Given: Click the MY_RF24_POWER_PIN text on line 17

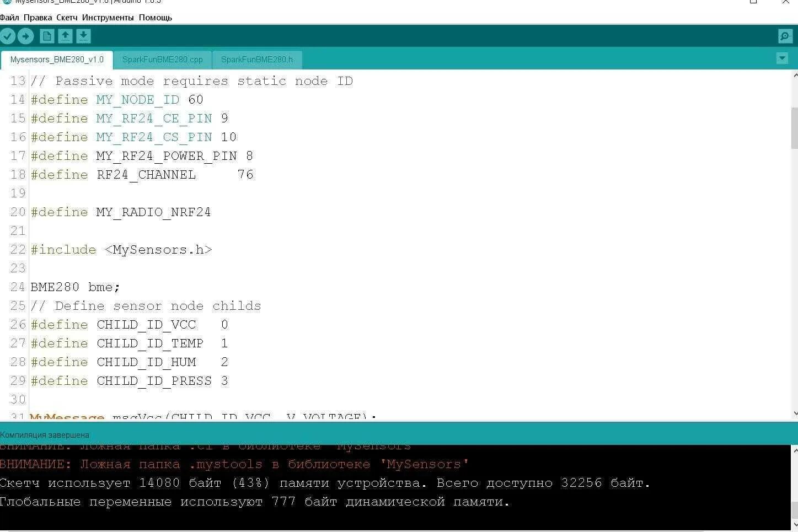Looking at the screenshot, I should pyautogui.click(x=167, y=156).
